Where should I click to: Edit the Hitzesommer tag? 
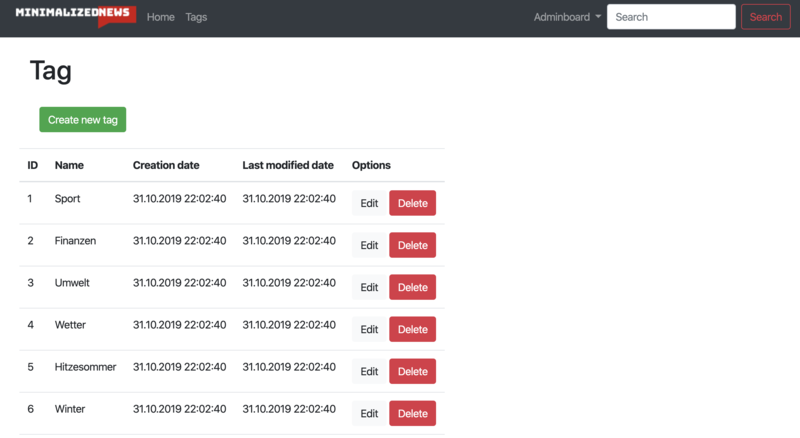tap(369, 371)
